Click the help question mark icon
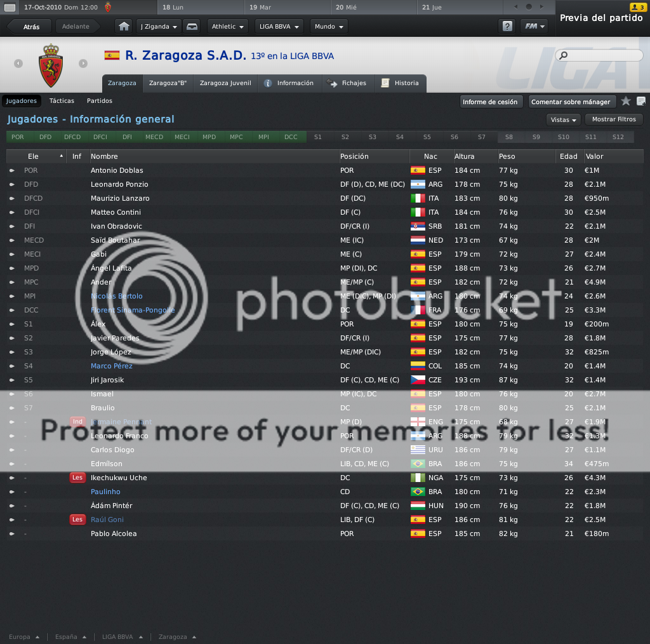This screenshot has width=650, height=644. (507, 27)
